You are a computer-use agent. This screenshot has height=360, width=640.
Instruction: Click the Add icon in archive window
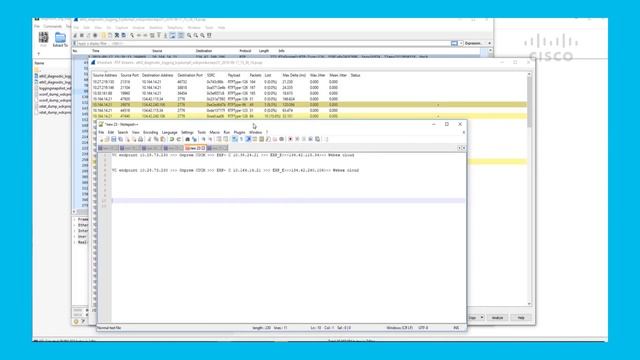pyautogui.click(x=43, y=39)
